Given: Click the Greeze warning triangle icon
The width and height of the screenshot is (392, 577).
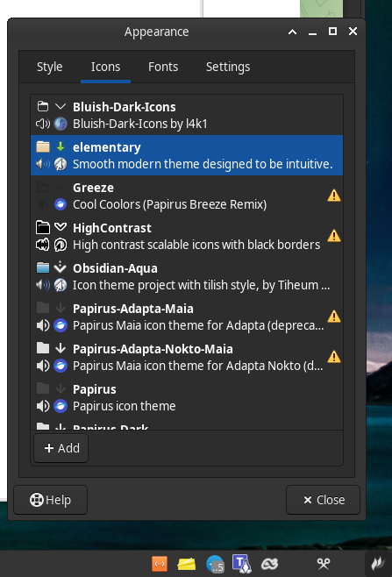Looking at the screenshot, I should click(x=334, y=196).
